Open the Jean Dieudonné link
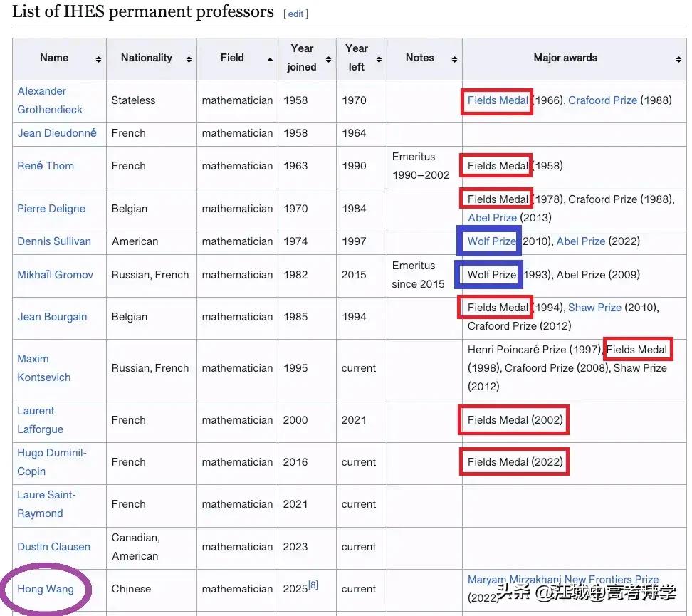The height and width of the screenshot is (616, 692). [56, 133]
